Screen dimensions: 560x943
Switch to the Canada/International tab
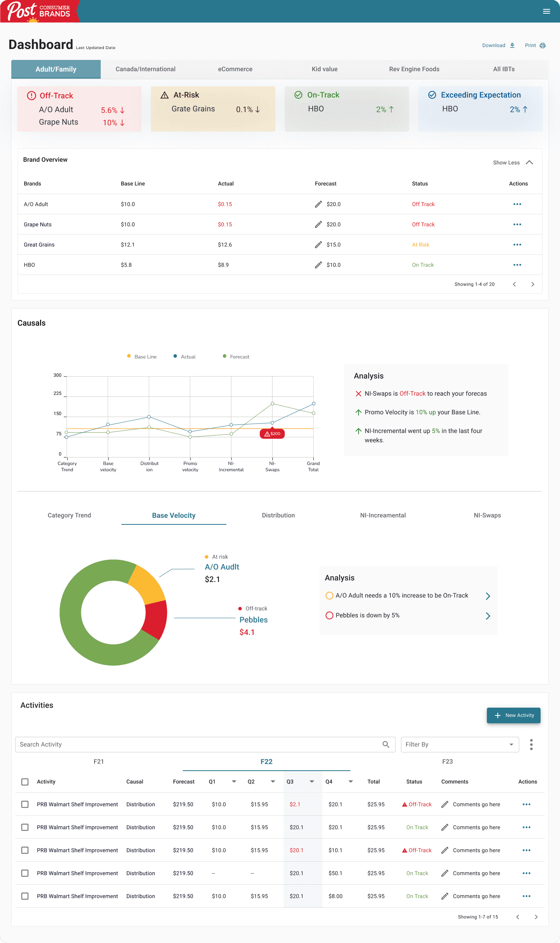(145, 69)
